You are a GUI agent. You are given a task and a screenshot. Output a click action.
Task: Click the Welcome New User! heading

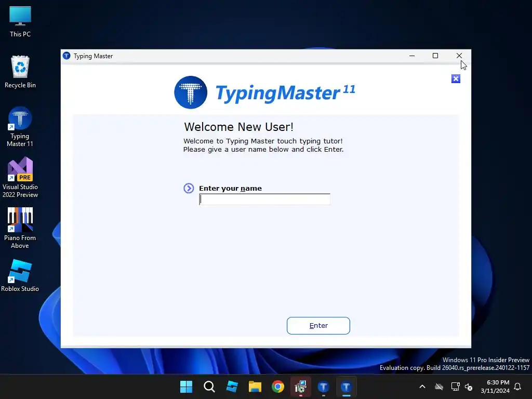(x=238, y=127)
